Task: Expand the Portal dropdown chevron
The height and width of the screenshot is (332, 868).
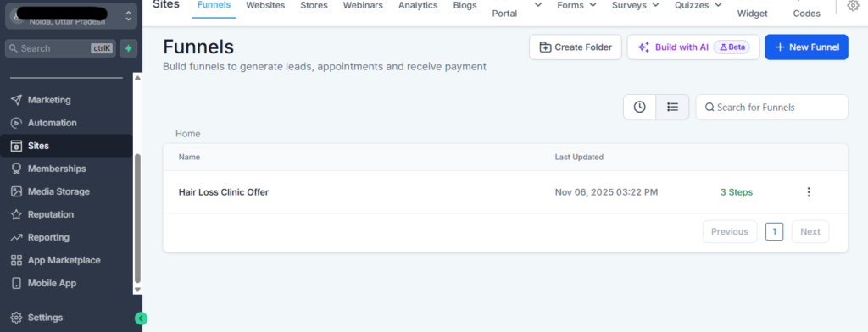Action: click(538, 5)
